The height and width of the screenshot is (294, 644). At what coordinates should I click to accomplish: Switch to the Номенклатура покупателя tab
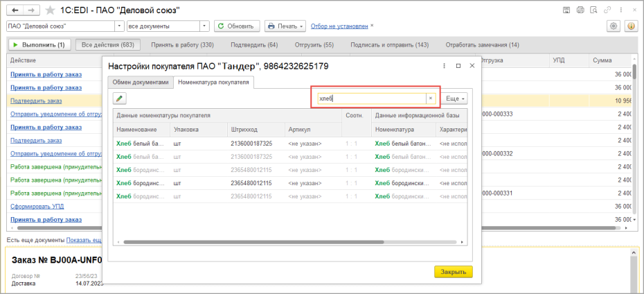pyautogui.click(x=213, y=83)
